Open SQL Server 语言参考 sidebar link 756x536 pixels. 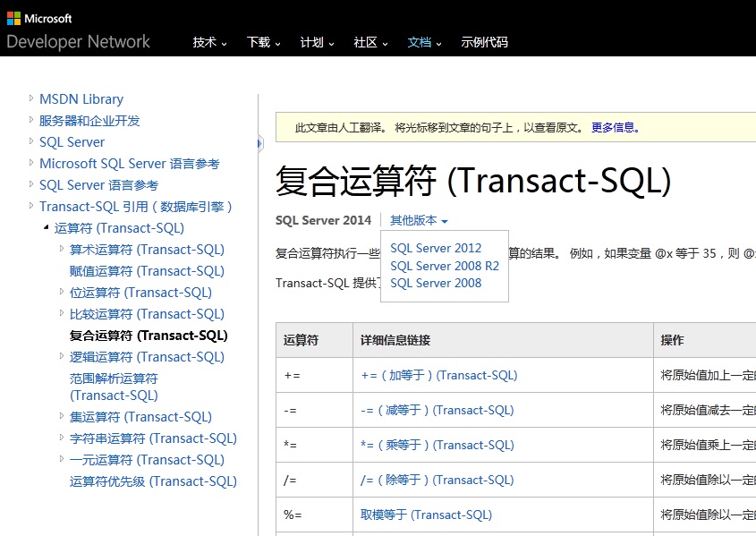point(98,185)
